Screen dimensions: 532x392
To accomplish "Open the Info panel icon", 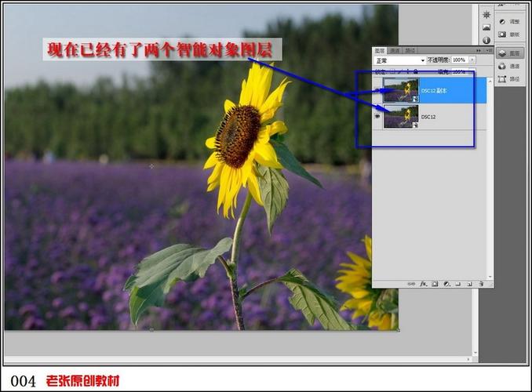I will [486, 40].
